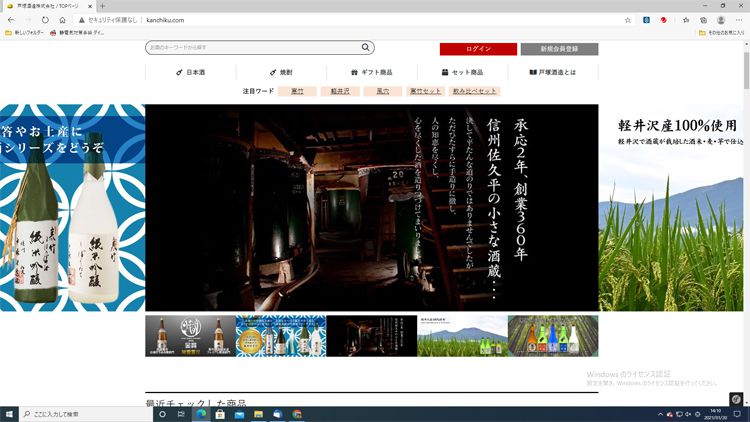This screenshot has height=422, width=750.
Task: Open File Explorer in taskbar
Action: coord(258,414)
